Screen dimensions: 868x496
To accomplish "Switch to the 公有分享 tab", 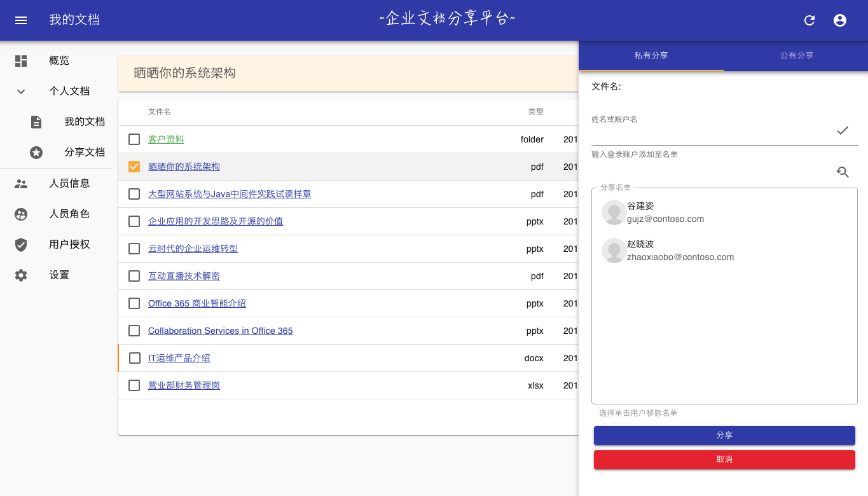I will point(796,56).
